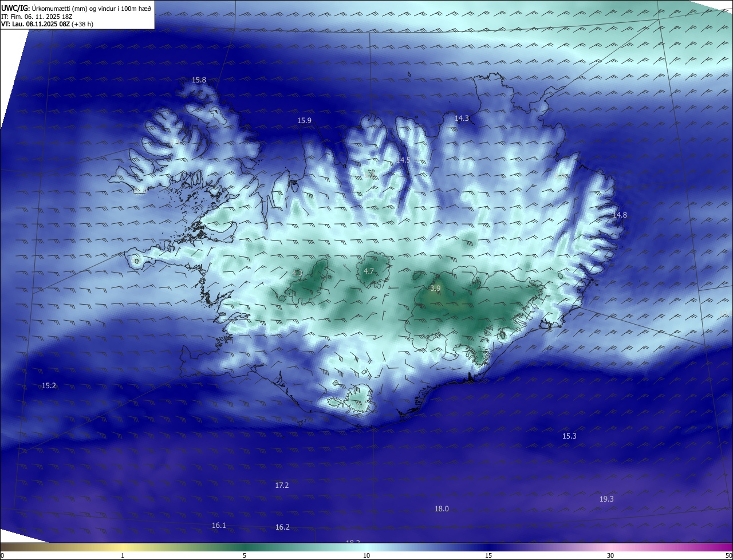Screen dimensions: 733x560
Task: Select the 4.3 value on the western glacier
Action: point(297,274)
